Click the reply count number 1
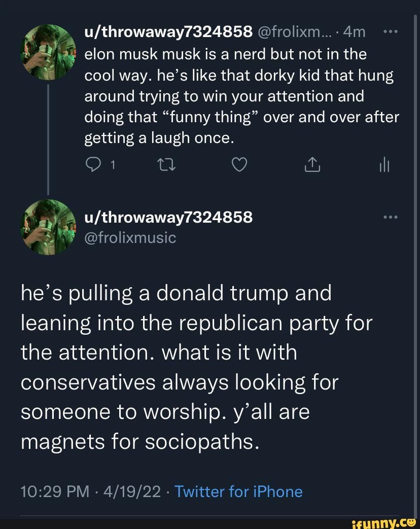The image size is (420, 529). tap(113, 165)
